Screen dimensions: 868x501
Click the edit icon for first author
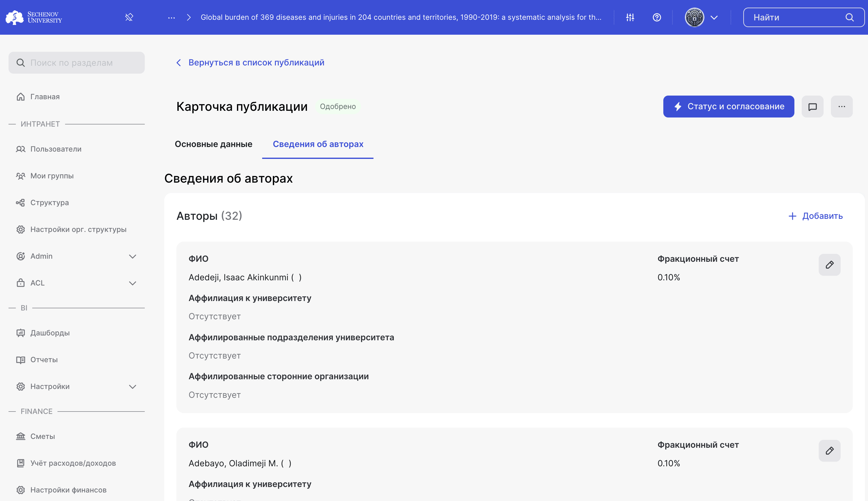click(x=829, y=265)
